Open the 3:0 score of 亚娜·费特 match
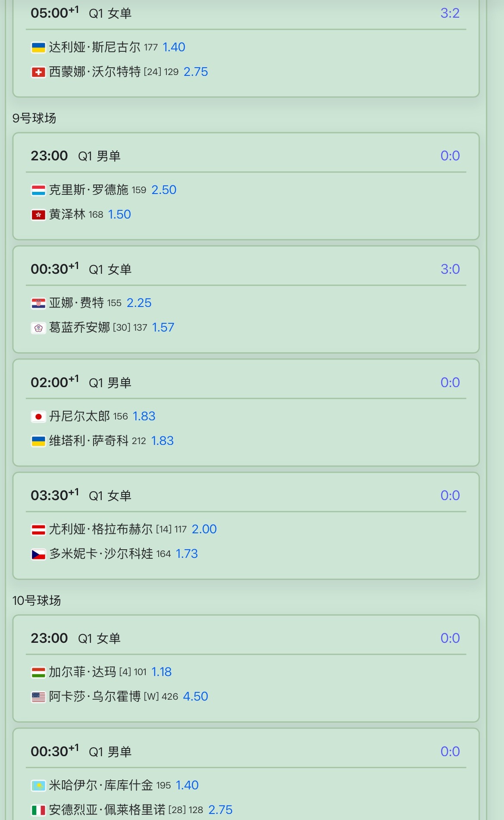 coord(450,269)
